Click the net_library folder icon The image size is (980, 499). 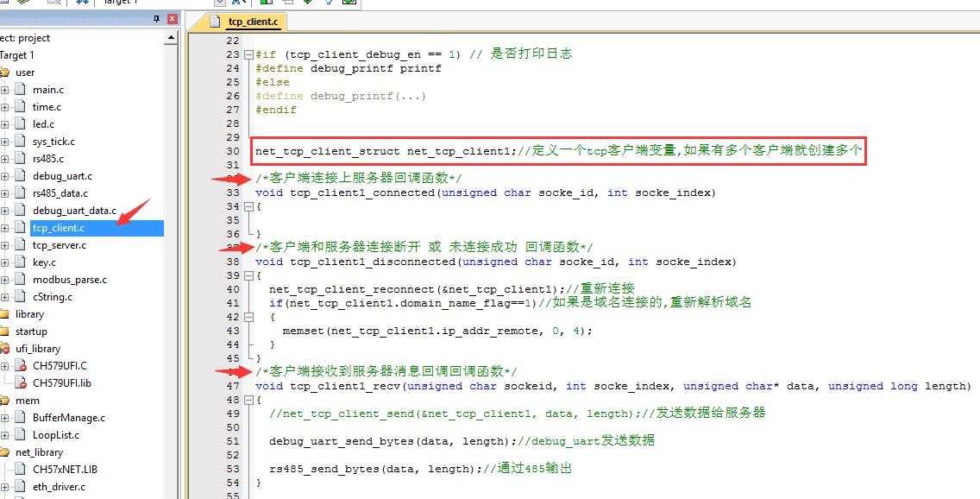(5, 452)
